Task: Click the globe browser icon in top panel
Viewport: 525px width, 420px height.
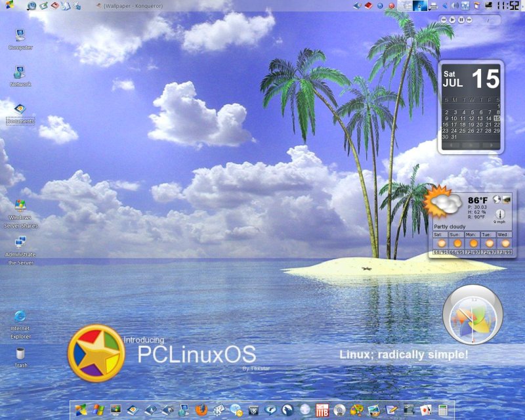Action: point(31,6)
